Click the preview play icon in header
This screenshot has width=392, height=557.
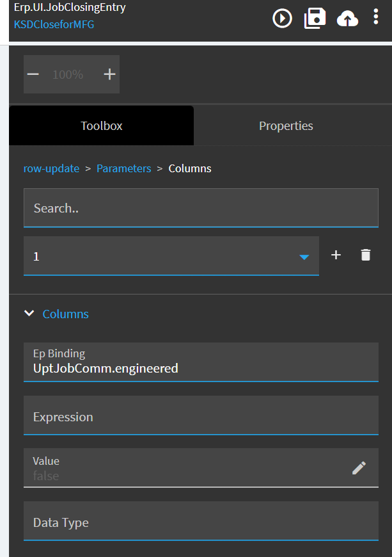point(282,19)
